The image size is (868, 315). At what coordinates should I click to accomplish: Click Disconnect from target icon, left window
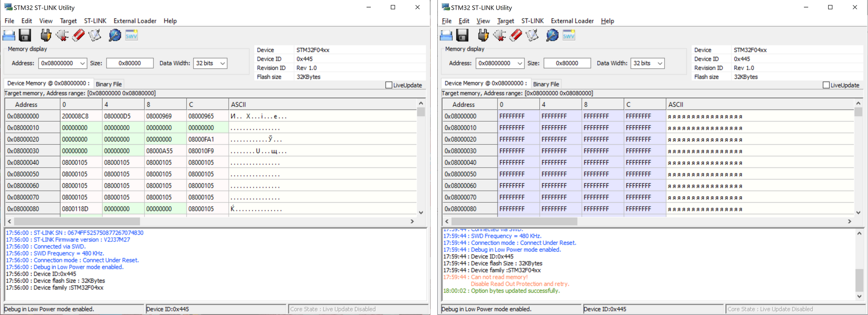pos(62,35)
